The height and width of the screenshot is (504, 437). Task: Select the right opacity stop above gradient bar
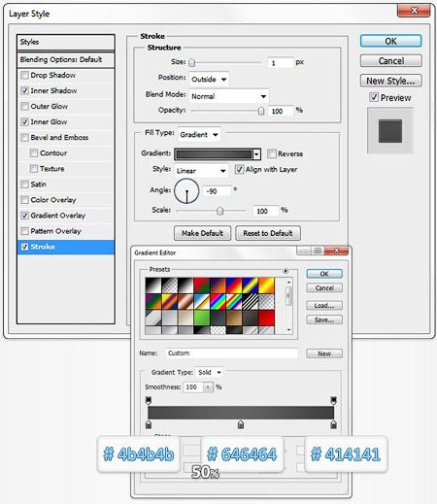tap(333, 400)
